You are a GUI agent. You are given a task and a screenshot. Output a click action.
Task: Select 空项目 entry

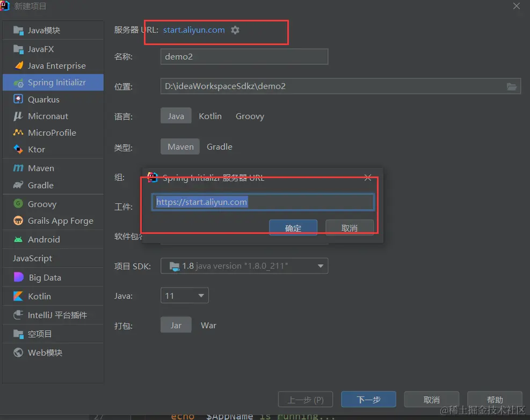(x=53, y=334)
